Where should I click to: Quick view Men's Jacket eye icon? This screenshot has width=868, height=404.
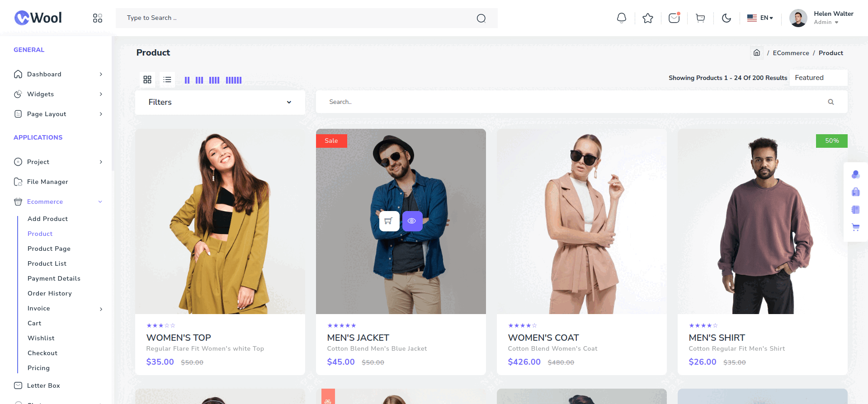coord(412,221)
